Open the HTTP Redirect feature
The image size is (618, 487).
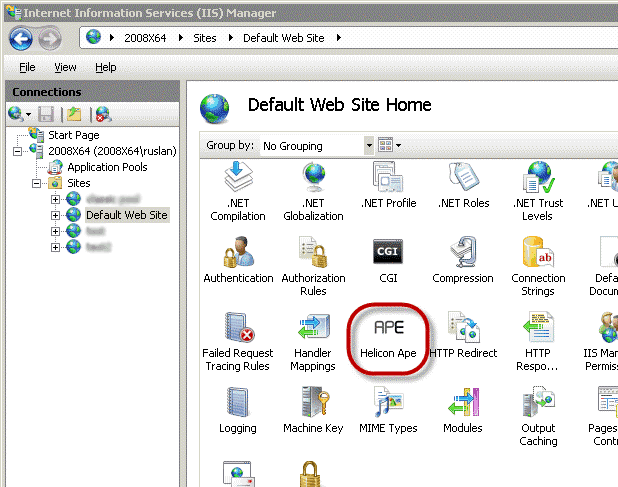(463, 335)
